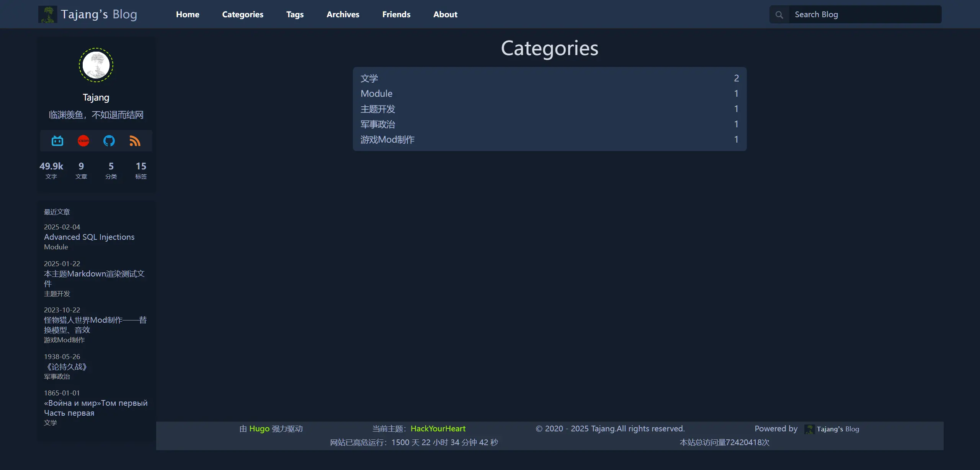The image size is (980, 470).
Task: Click the small footer Tajang's Blog logo
Action: [x=809, y=429]
